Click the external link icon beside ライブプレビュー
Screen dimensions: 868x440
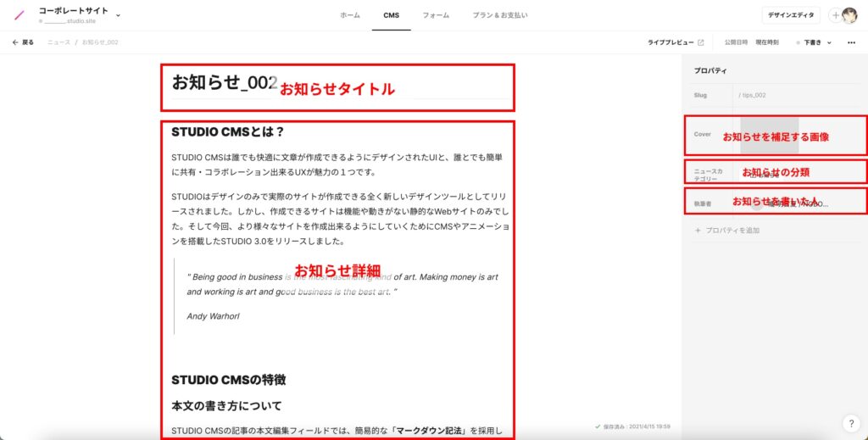click(x=700, y=42)
